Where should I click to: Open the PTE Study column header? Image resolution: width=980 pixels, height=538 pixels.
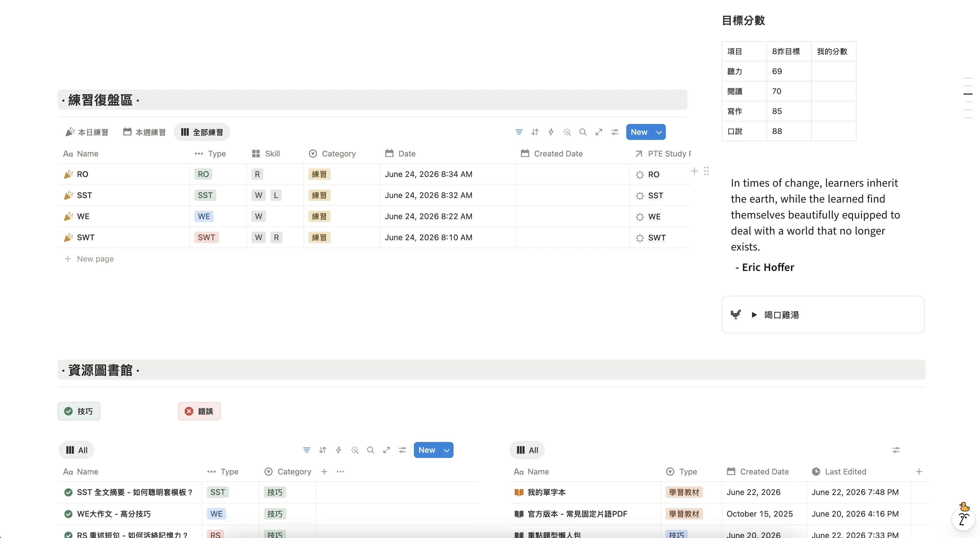[663, 154]
